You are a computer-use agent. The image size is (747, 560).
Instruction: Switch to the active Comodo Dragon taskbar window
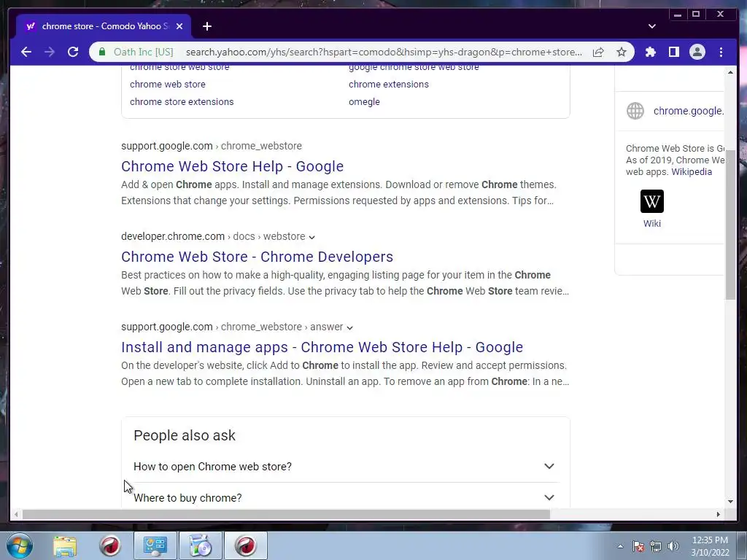click(246, 545)
